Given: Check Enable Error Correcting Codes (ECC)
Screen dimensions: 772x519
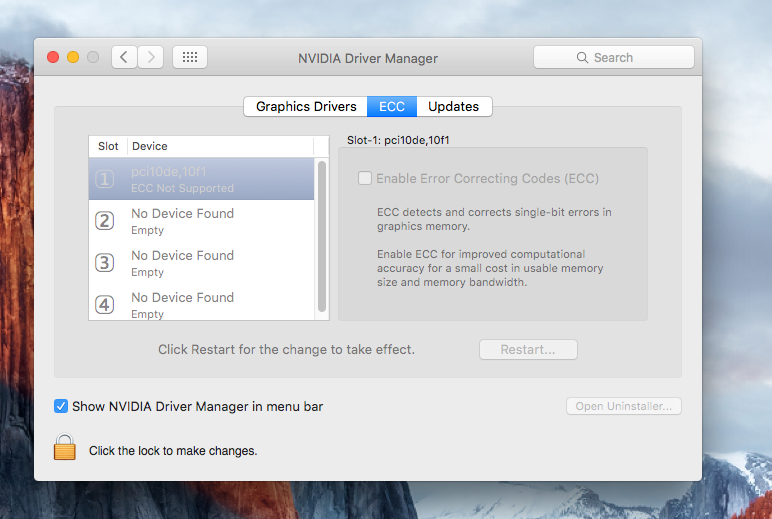Looking at the screenshot, I should point(365,178).
